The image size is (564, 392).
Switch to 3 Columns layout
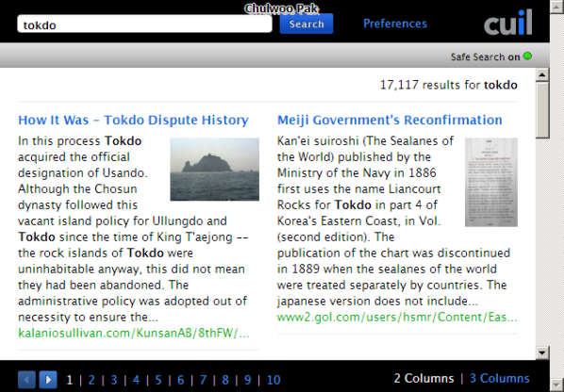point(499,379)
